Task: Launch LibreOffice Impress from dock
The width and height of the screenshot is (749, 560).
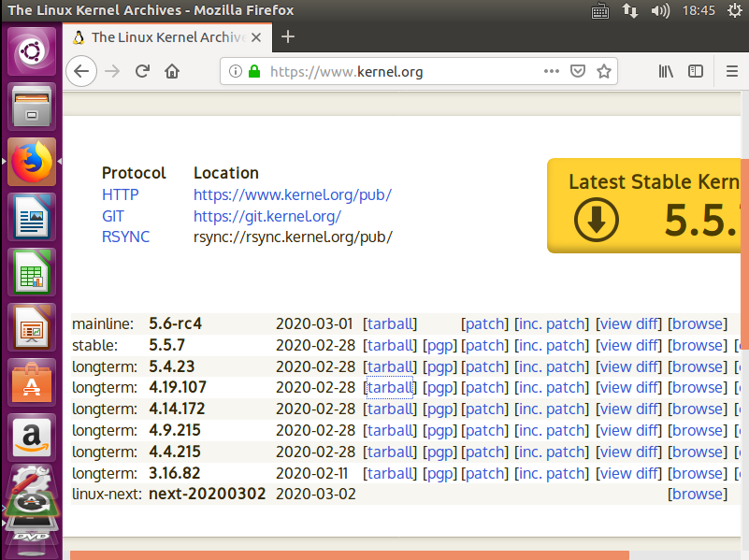Action: (x=32, y=327)
